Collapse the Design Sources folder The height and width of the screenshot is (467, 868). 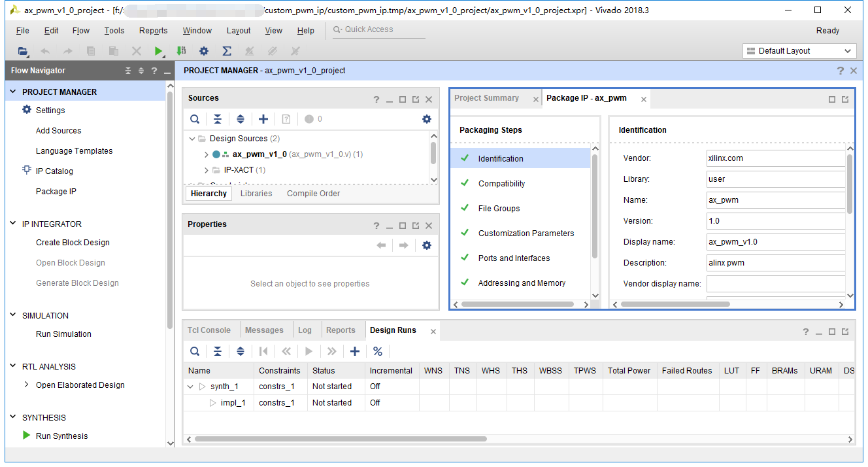[x=192, y=139]
